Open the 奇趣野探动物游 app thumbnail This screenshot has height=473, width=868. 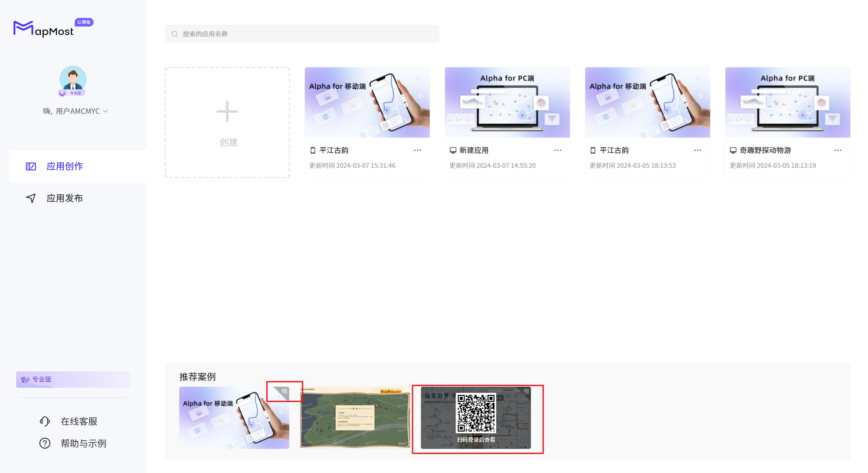(x=788, y=102)
